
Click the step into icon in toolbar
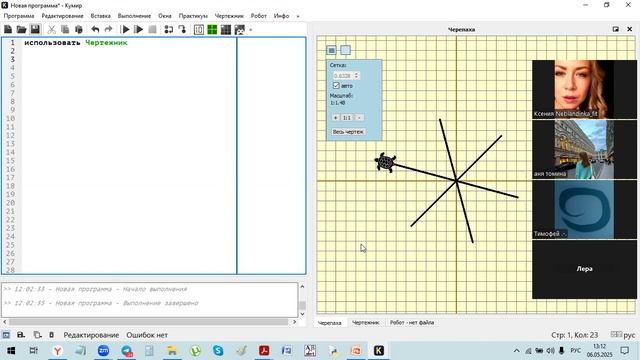point(182,29)
